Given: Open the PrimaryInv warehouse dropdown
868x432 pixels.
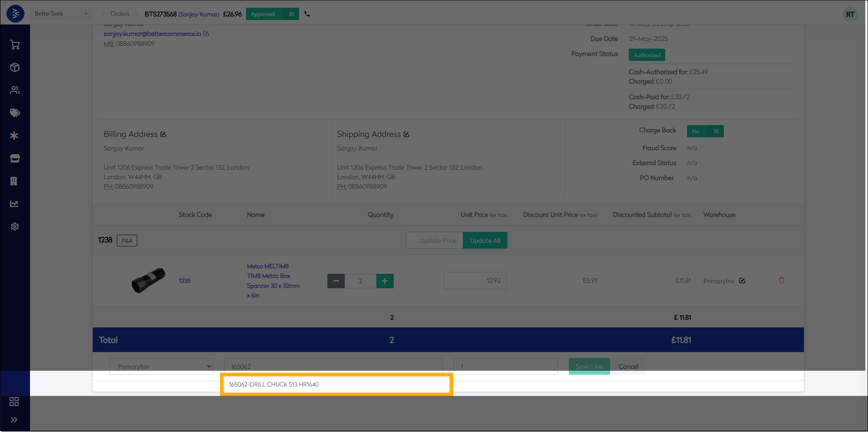Looking at the screenshot, I should tap(161, 367).
